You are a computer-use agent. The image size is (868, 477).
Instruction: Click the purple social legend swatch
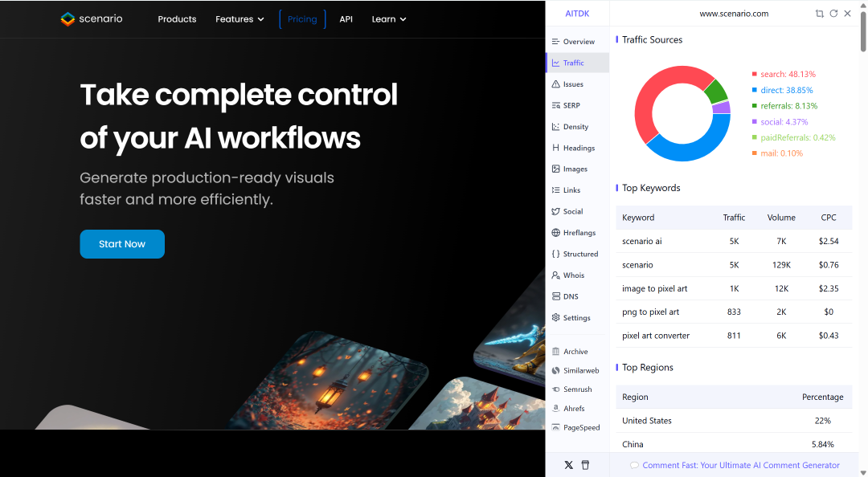[x=754, y=122]
